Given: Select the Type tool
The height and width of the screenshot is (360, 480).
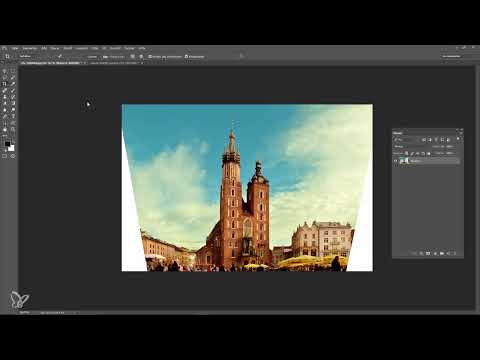Looking at the screenshot, I should (x=13, y=116).
